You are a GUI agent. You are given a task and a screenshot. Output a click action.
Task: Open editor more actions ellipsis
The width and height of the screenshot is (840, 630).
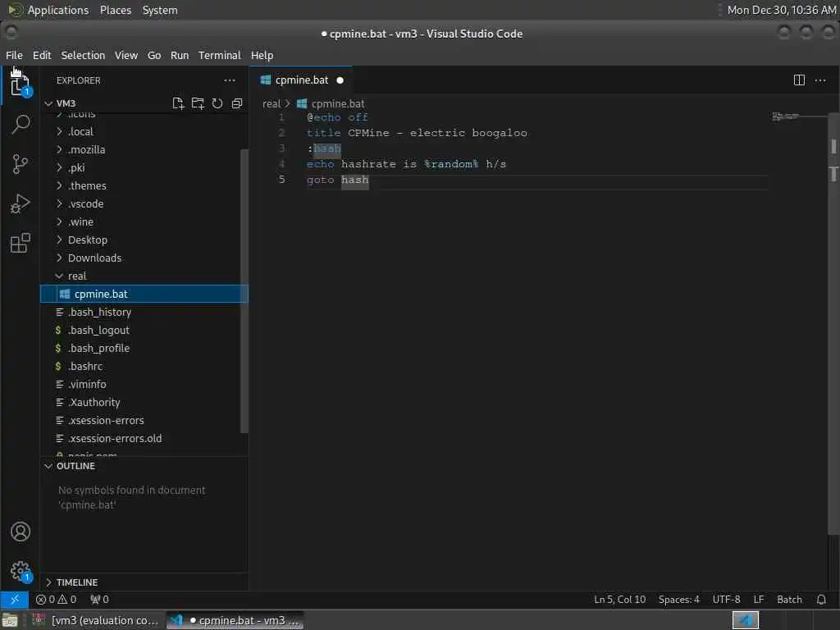coord(820,80)
